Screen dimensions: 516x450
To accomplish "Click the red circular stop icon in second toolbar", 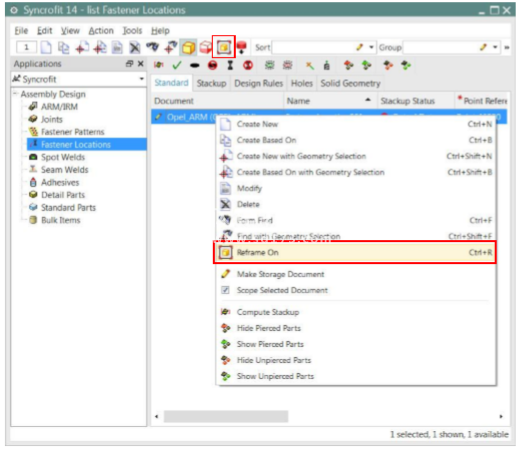I will pos(213,65).
